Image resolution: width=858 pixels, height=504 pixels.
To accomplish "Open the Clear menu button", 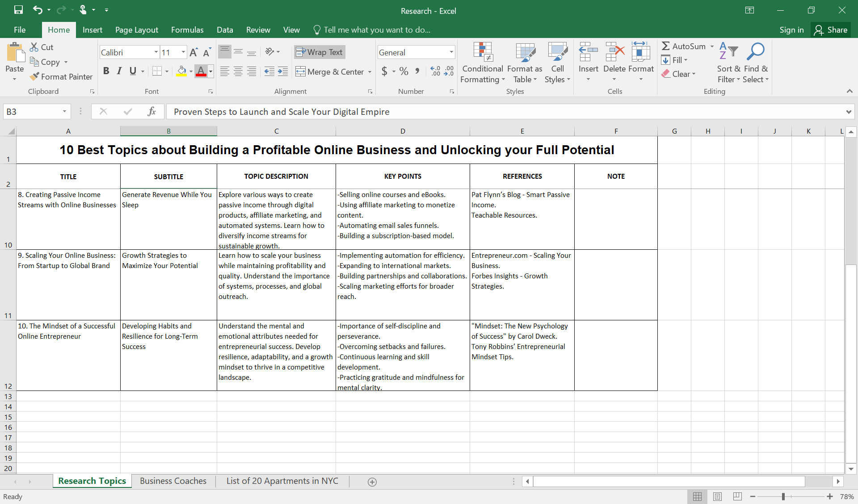I will pos(679,74).
